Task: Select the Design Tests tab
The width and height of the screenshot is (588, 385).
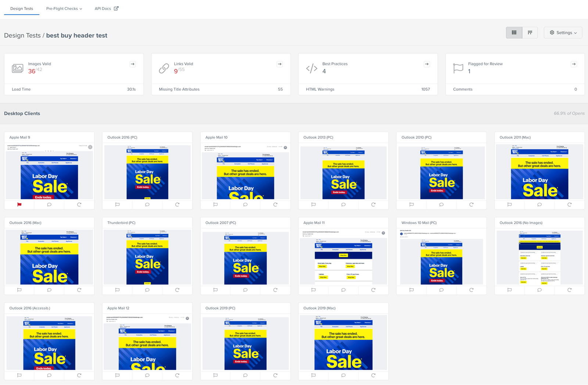Action: click(22, 8)
